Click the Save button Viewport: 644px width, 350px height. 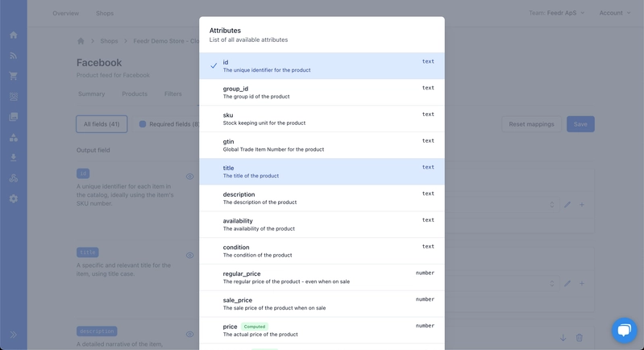tap(580, 124)
